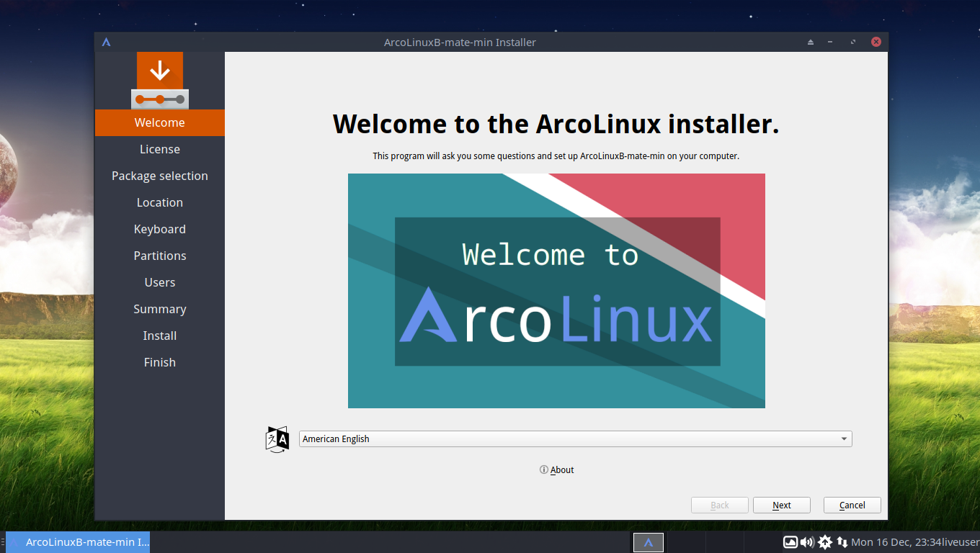Maximize the installer window
980x553 pixels.
click(x=853, y=42)
